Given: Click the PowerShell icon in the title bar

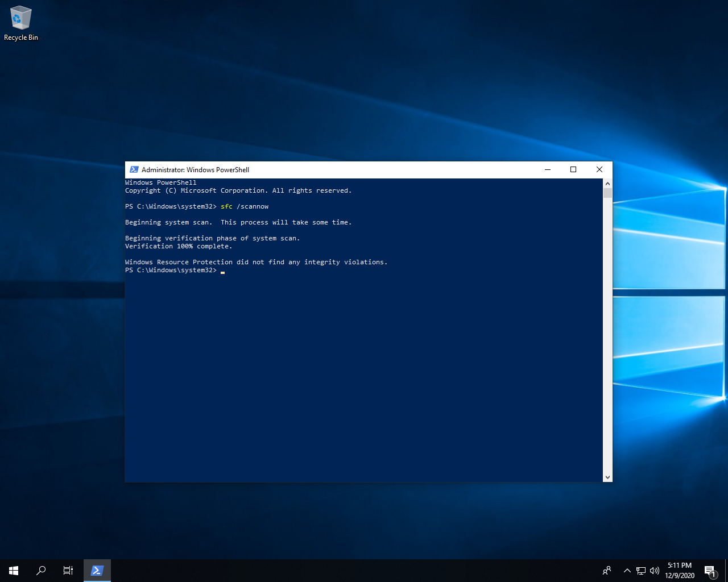Looking at the screenshot, I should (x=134, y=169).
